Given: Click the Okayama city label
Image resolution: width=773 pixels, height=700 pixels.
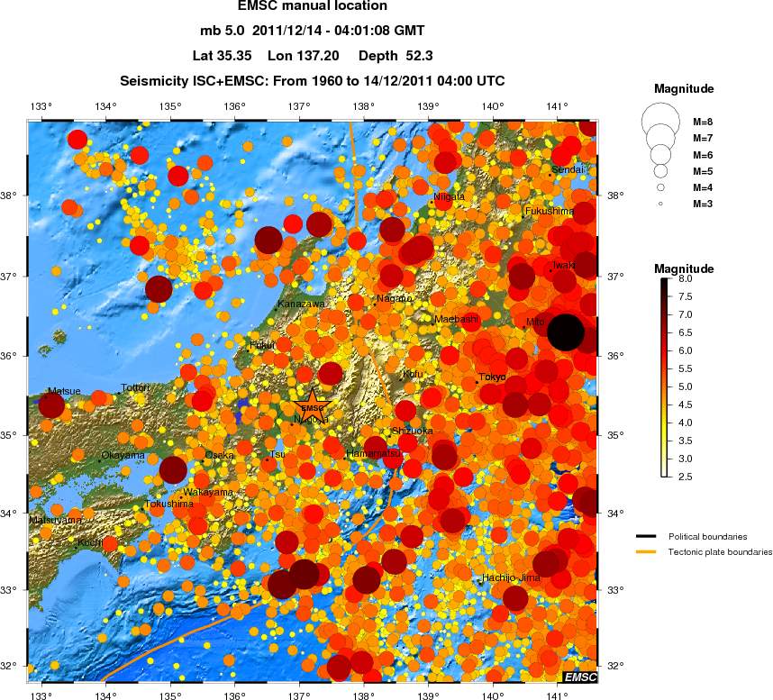Looking at the screenshot, I should click(123, 455).
